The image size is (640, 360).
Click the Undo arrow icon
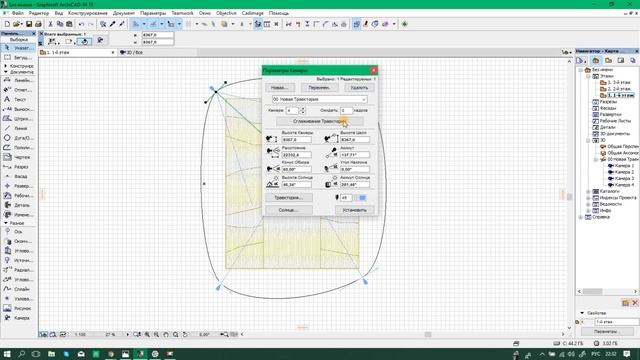(x=81, y=24)
